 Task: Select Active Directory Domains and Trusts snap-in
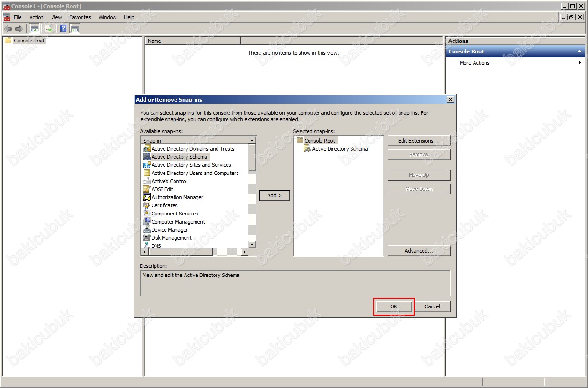tap(189, 149)
